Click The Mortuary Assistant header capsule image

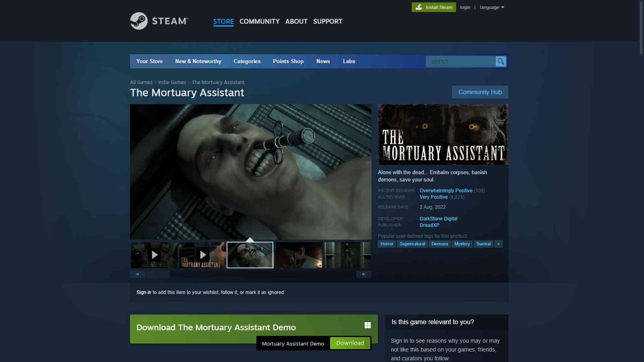(443, 134)
